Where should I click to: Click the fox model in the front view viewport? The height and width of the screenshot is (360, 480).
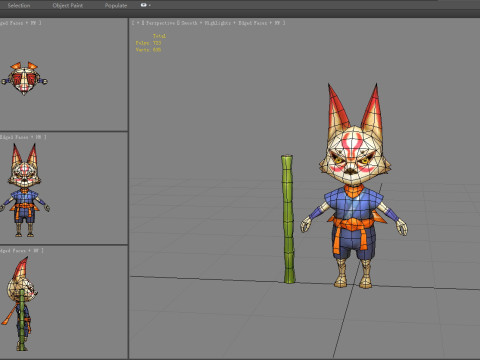point(25,190)
